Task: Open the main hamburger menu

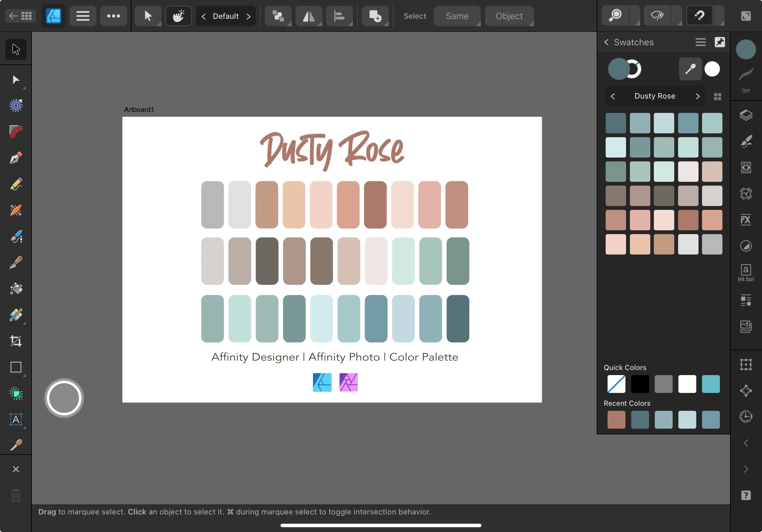Action: click(83, 16)
